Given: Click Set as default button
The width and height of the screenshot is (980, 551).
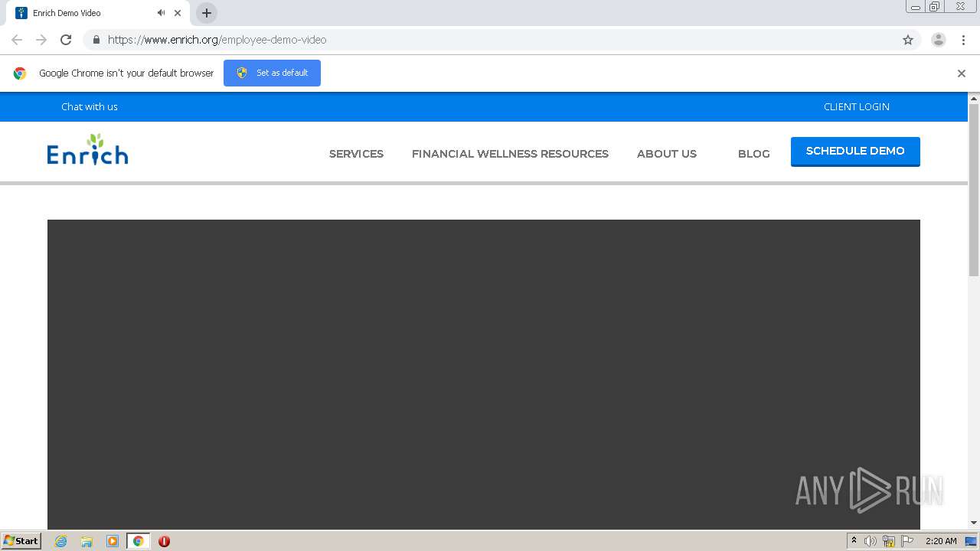Looking at the screenshot, I should 272,73.
